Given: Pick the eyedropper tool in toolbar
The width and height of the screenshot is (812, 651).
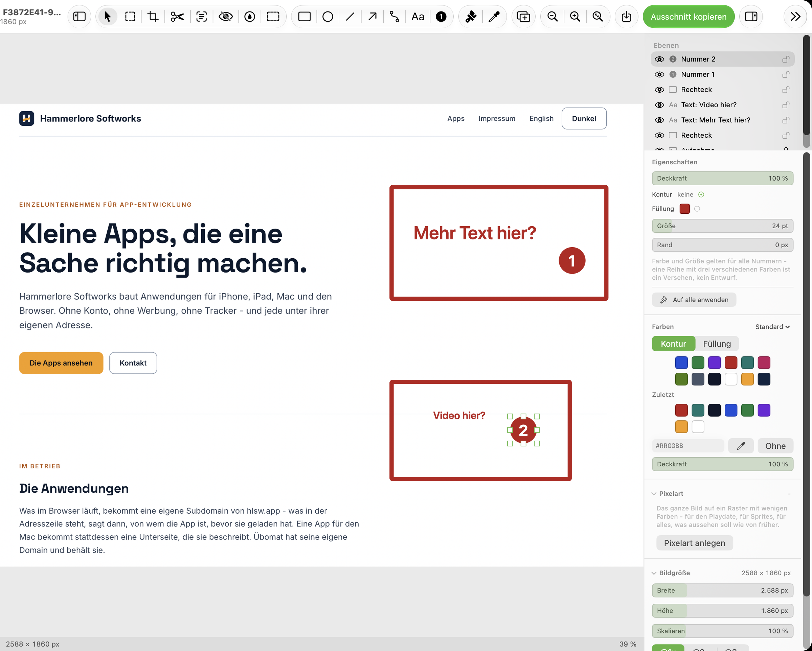Looking at the screenshot, I should tap(494, 17).
